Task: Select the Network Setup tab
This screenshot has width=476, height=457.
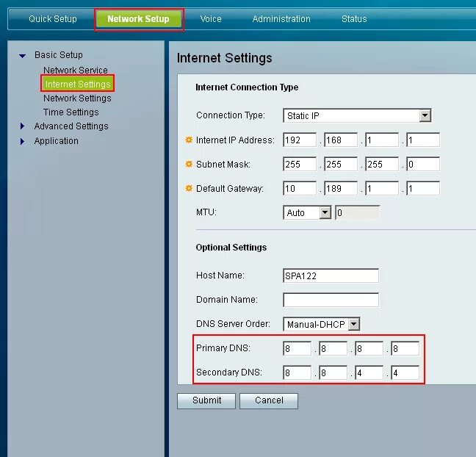Action: [138, 19]
